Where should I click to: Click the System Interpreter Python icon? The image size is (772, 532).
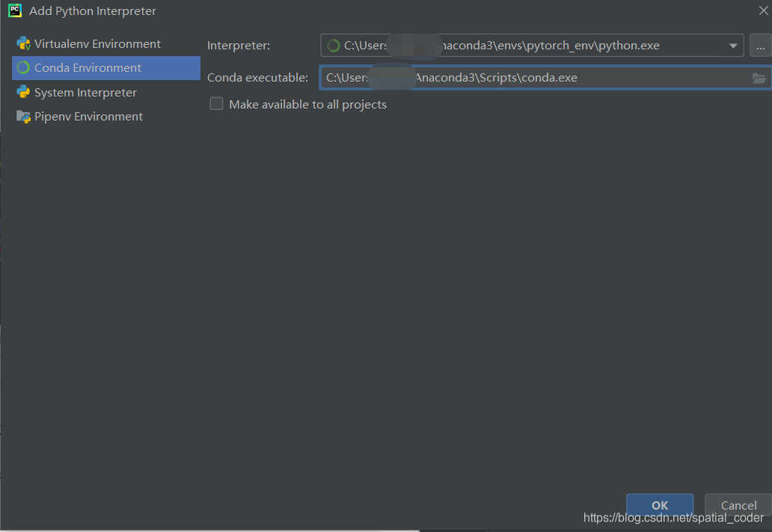click(x=23, y=91)
